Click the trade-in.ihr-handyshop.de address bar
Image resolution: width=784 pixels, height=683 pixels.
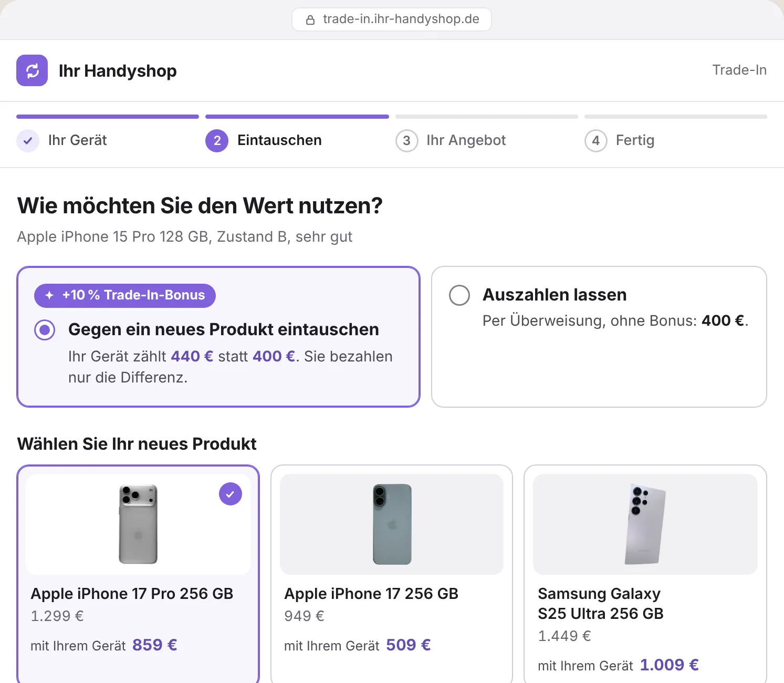tap(392, 19)
